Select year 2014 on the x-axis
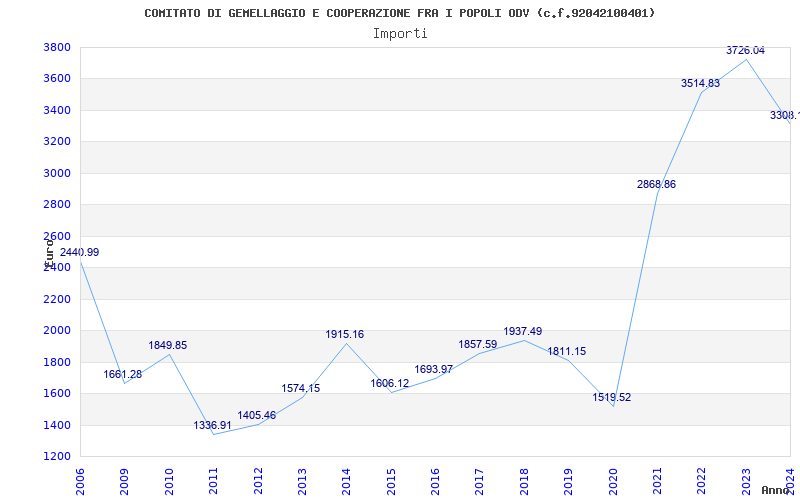The height and width of the screenshot is (500, 800). [346, 479]
